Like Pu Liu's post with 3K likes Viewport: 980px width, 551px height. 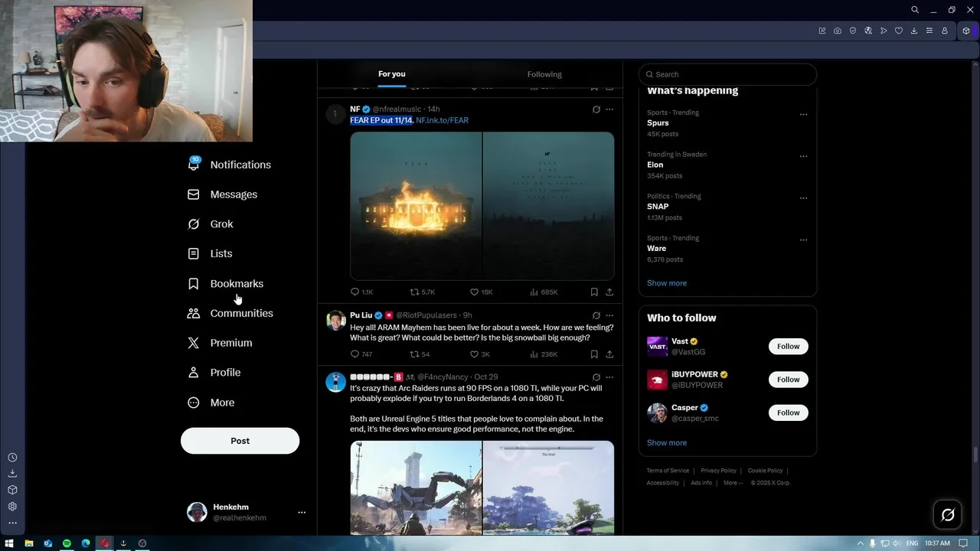pyautogui.click(x=479, y=354)
